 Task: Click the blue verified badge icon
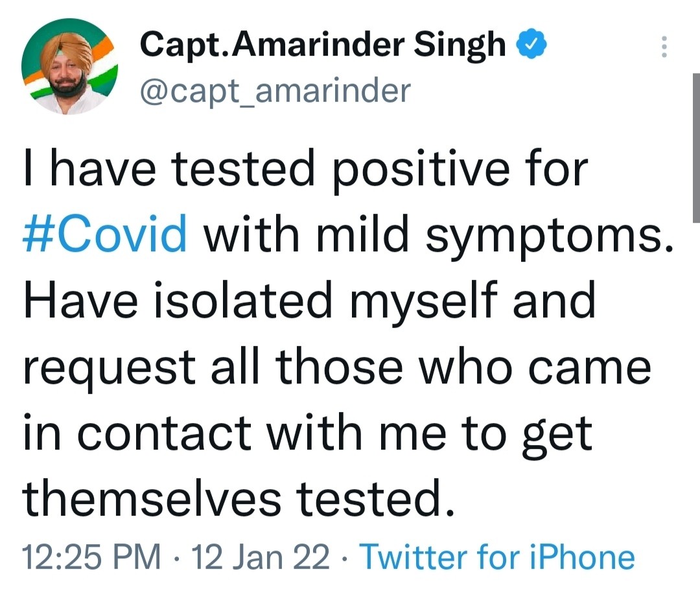point(531,45)
